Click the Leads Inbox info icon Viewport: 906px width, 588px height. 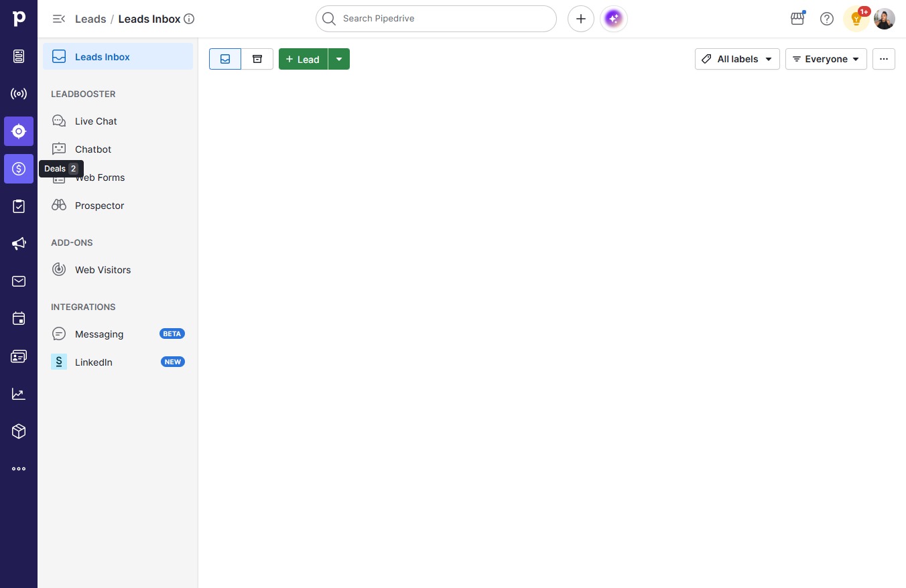point(189,19)
